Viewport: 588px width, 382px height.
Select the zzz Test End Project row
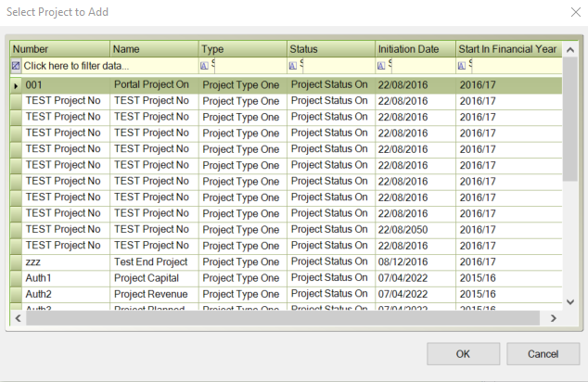pos(148,261)
